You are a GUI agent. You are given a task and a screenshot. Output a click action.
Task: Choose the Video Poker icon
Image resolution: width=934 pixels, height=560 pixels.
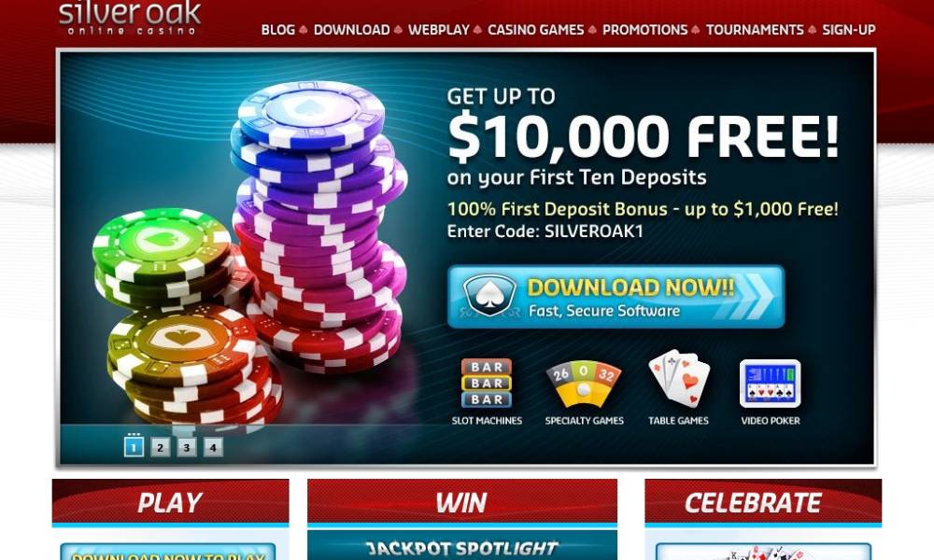coord(771,384)
